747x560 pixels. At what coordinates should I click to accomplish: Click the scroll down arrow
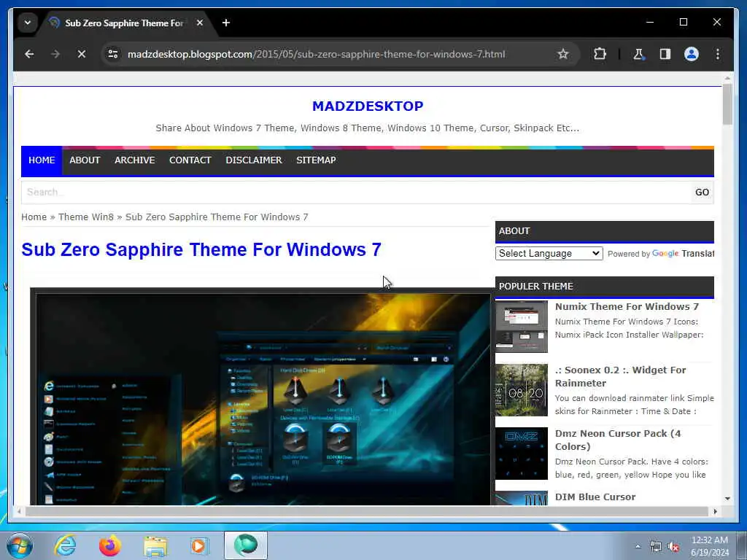[727, 499]
